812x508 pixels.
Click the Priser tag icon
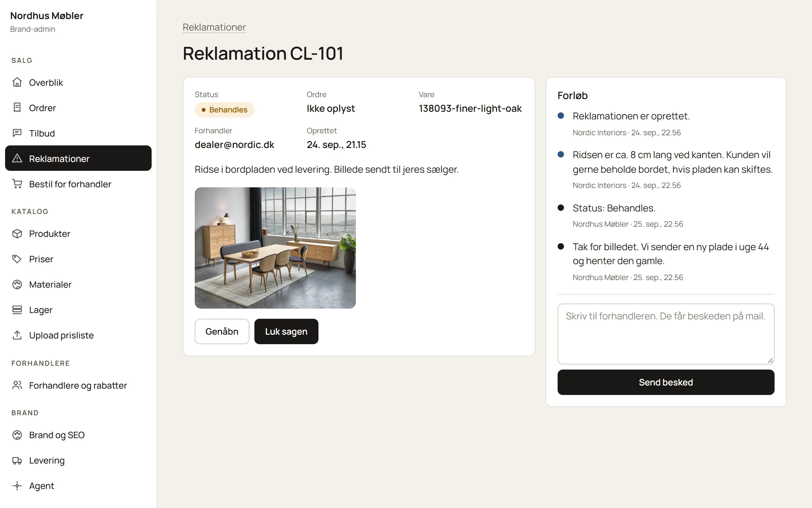point(17,259)
